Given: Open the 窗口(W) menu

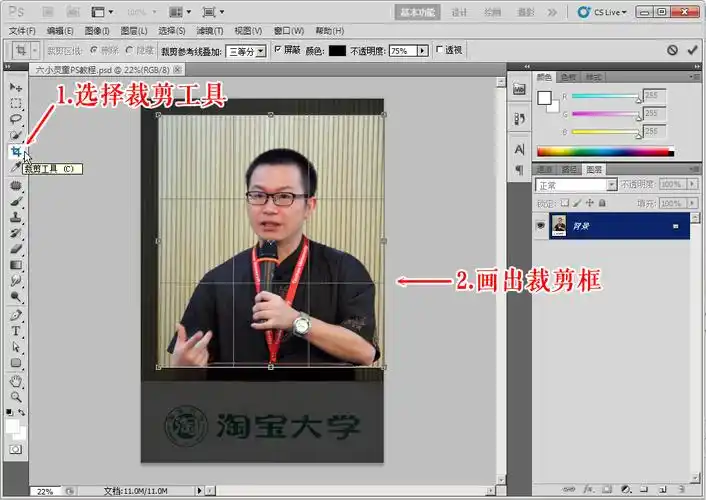Looking at the screenshot, I should pyautogui.click(x=289, y=31).
